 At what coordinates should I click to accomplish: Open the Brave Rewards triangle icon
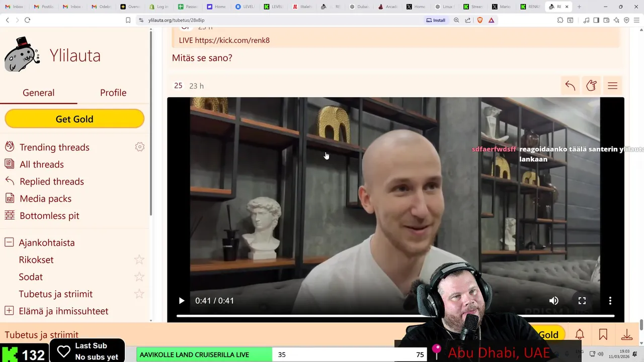pos(491,20)
